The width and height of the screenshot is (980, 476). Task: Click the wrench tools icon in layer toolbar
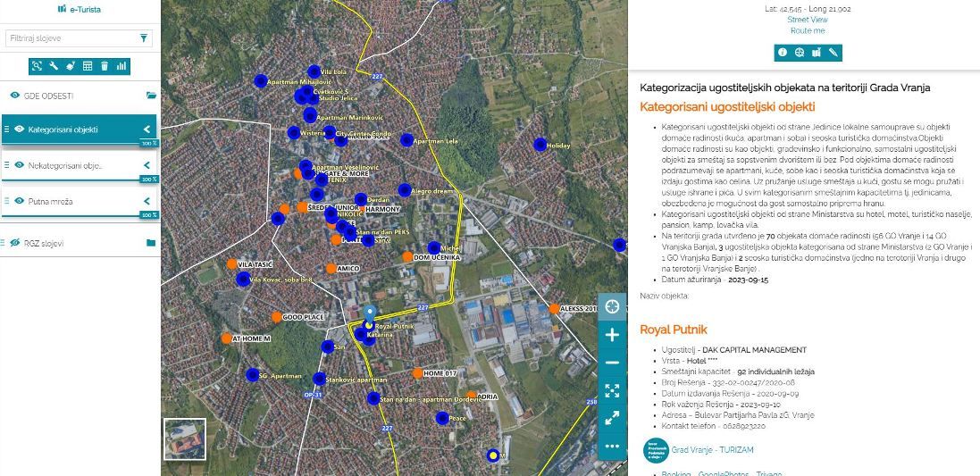point(54,66)
